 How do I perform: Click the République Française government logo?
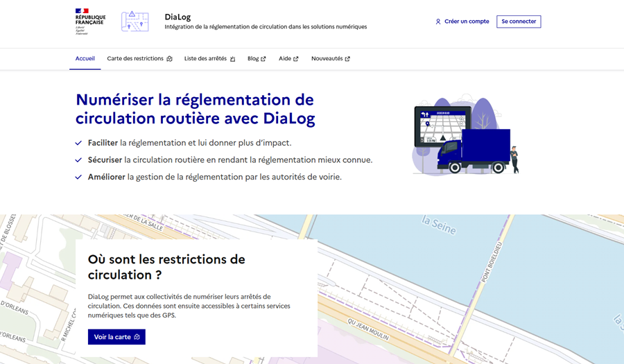pos(90,21)
